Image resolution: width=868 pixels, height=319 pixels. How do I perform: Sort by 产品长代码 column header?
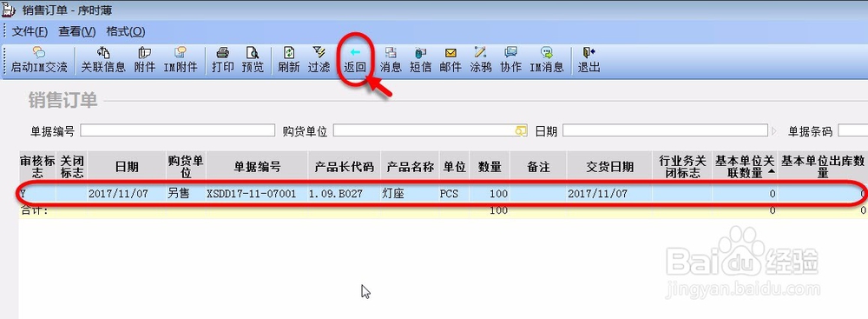345,166
